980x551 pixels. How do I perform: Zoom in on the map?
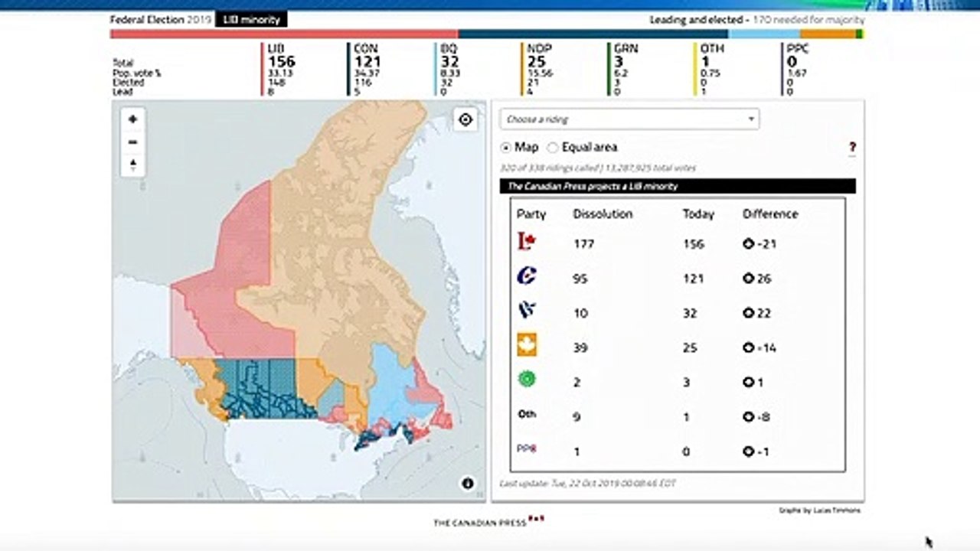133,119
